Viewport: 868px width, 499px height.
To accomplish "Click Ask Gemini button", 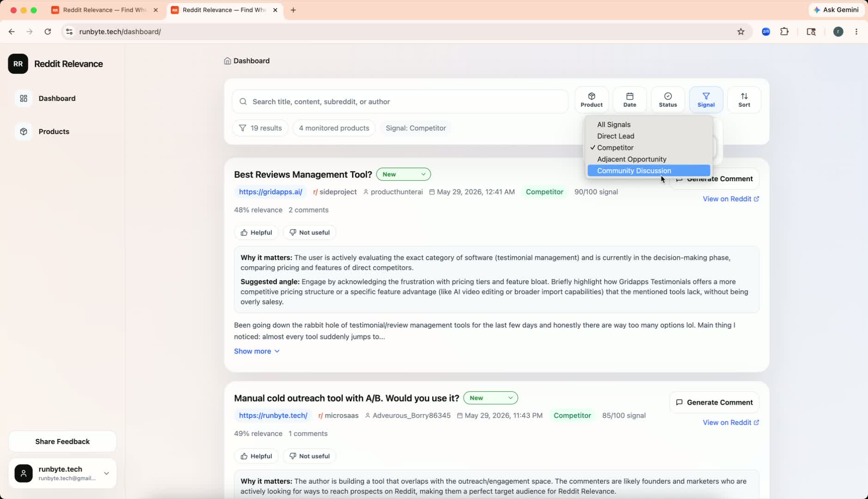I will coord(837,10).
